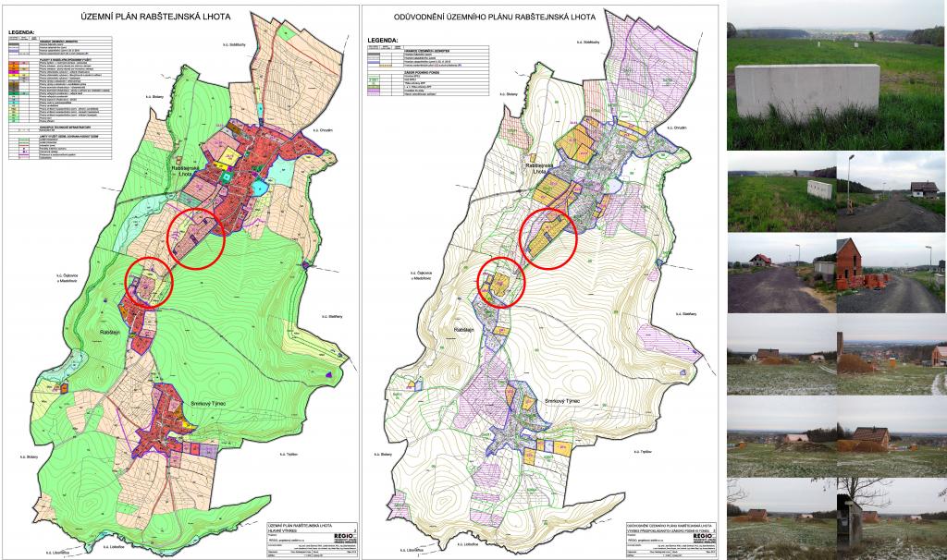947x560 pixels.
Task: Click the k.ú. Trpišov label on the right map
Action: pos(651,451)
